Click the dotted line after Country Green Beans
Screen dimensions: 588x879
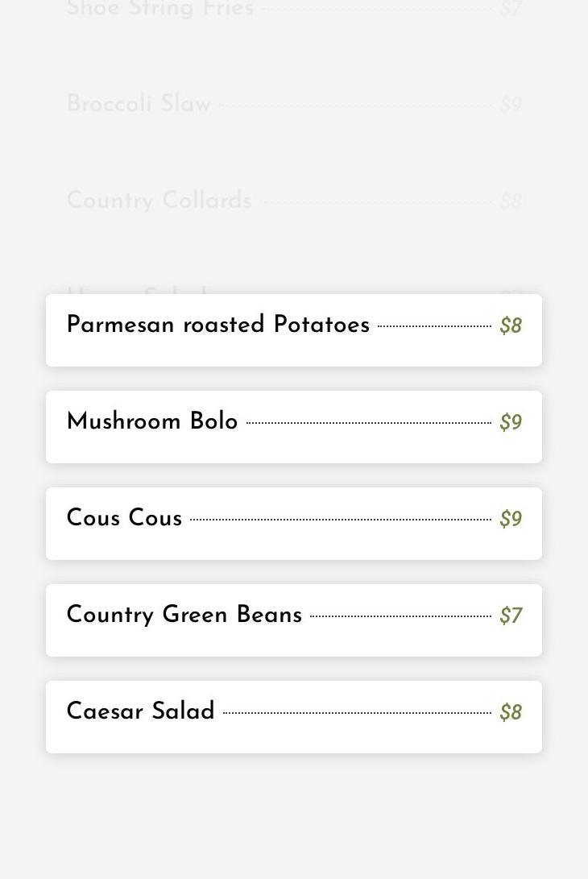coord(400,616)
